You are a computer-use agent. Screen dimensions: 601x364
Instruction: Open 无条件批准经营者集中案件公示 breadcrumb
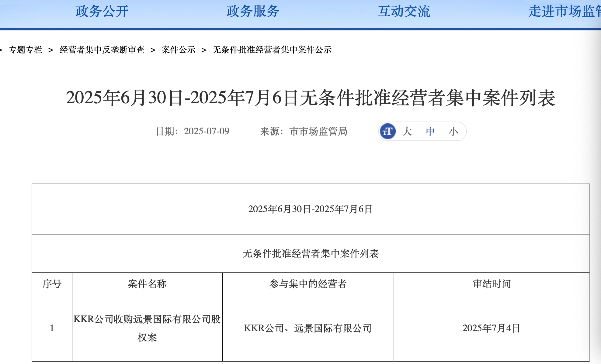pyautogui.click(x=272, y=50)
